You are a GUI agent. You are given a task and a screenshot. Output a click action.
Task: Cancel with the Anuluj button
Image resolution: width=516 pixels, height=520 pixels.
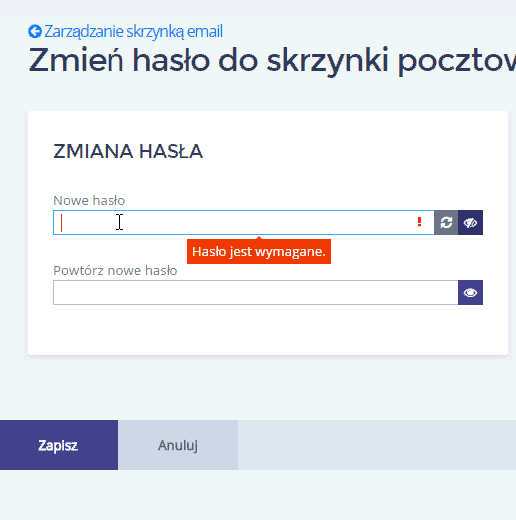coord(178,445)
